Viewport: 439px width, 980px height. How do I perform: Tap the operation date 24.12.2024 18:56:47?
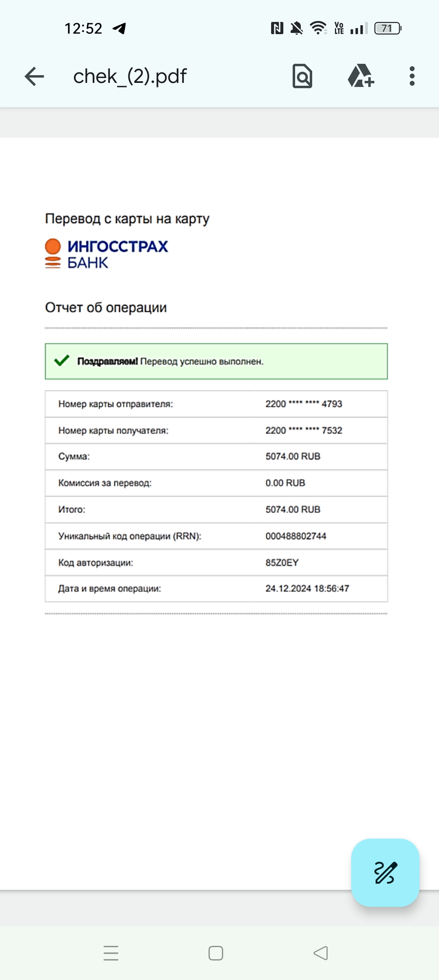[307, 588]
